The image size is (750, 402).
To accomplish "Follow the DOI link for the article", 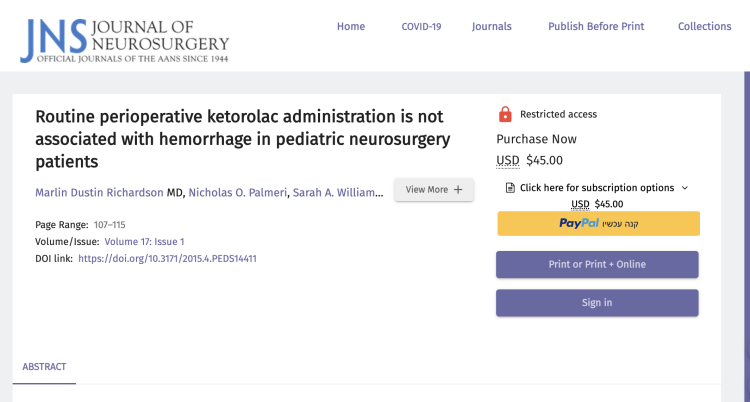I will coord(167,258).
